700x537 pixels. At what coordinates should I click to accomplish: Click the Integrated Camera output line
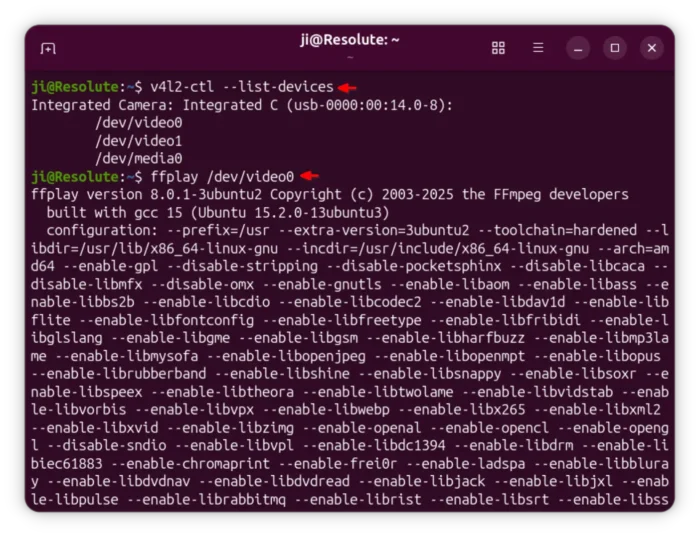[242, 104]
